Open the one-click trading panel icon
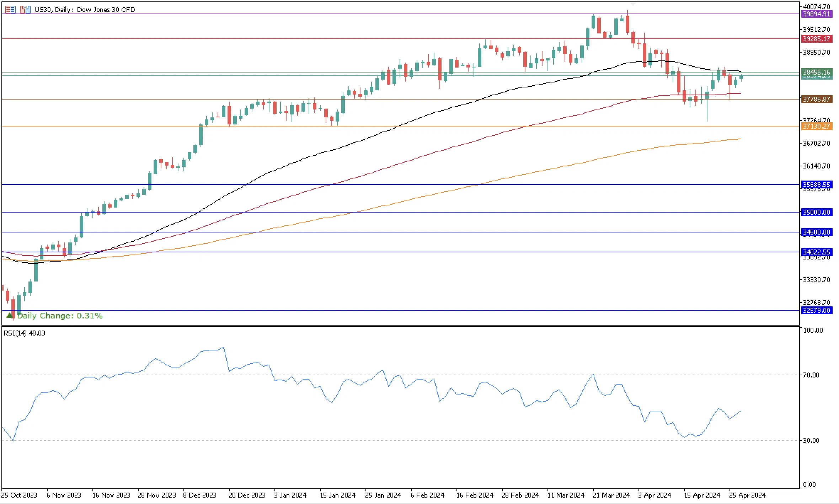Image resolution: width=839 pixels, height=504 pixels. 25,10
